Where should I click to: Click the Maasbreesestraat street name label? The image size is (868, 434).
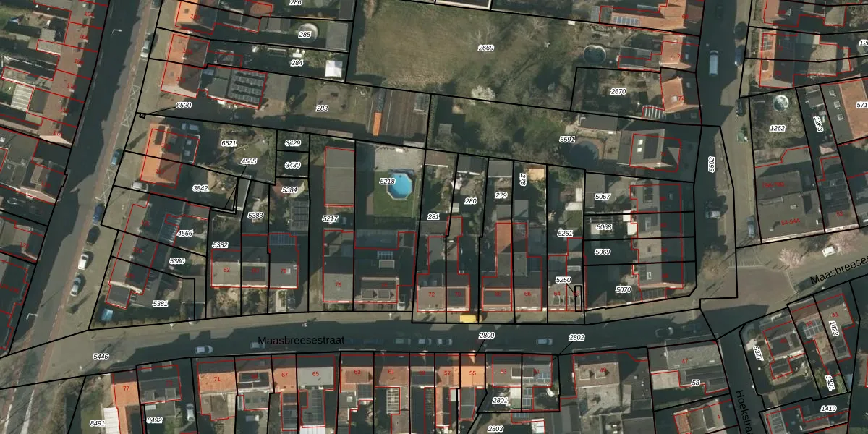coord(300,341)
